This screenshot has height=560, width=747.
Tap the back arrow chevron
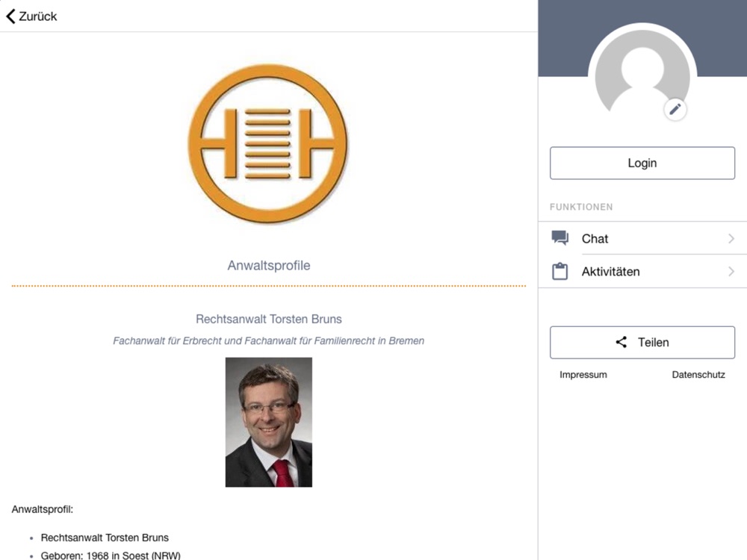coord(11,16)
